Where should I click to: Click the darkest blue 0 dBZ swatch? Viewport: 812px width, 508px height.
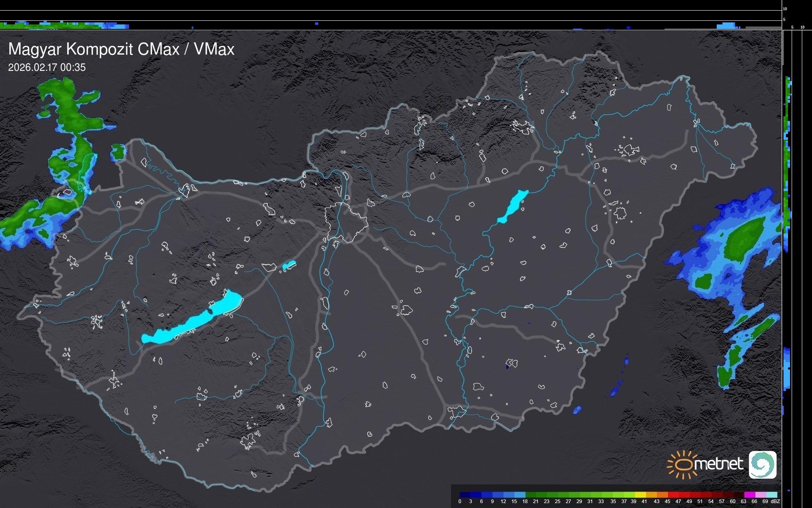pos(465,495)
